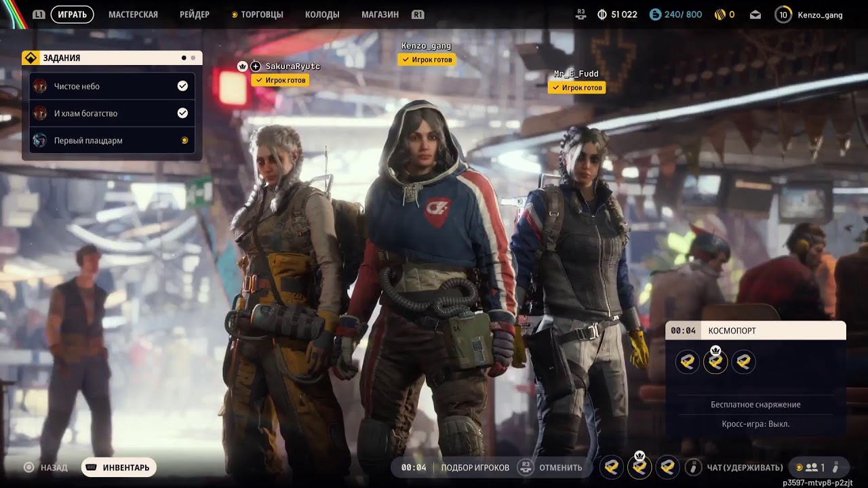Click the Бесплатное снаряжение option
The width and height of the screenshot is (868, 488).
[755, 405]
